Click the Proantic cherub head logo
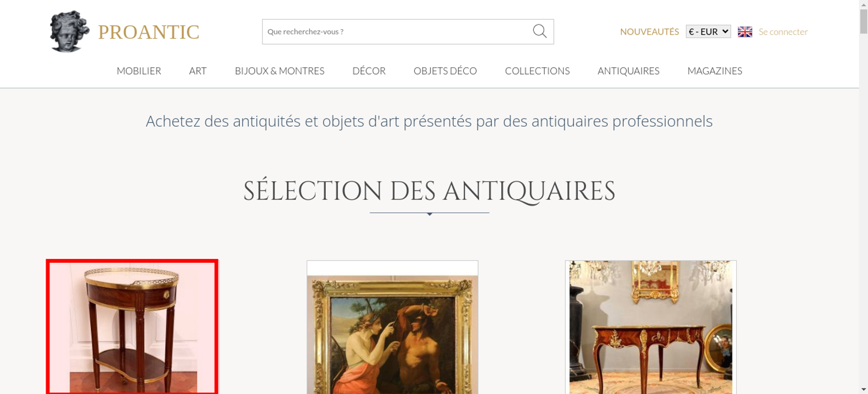868x394 pixels. click(x=69, y=31)
